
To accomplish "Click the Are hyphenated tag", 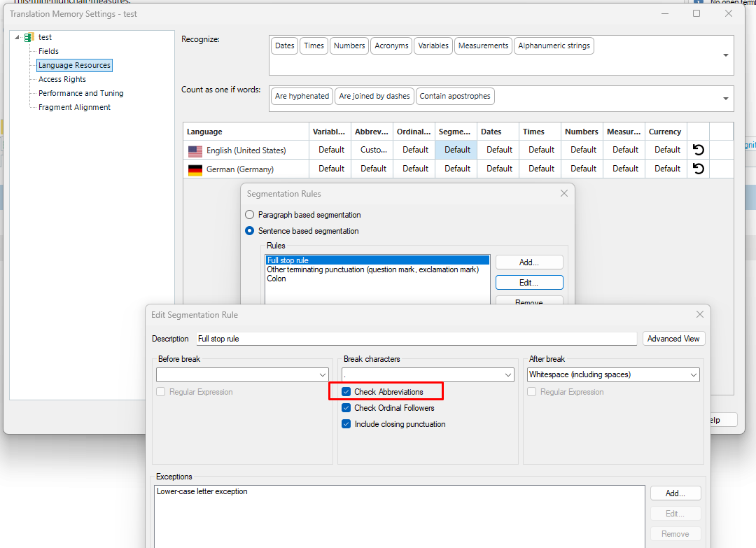I will [302, 96].
